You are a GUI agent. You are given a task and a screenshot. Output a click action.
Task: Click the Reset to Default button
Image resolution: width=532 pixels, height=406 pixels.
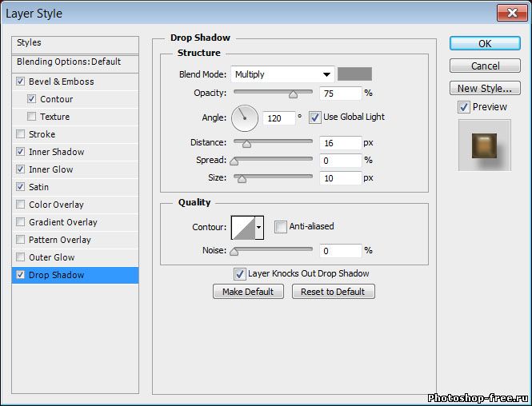pyautogui.click(x=333, y=292)
